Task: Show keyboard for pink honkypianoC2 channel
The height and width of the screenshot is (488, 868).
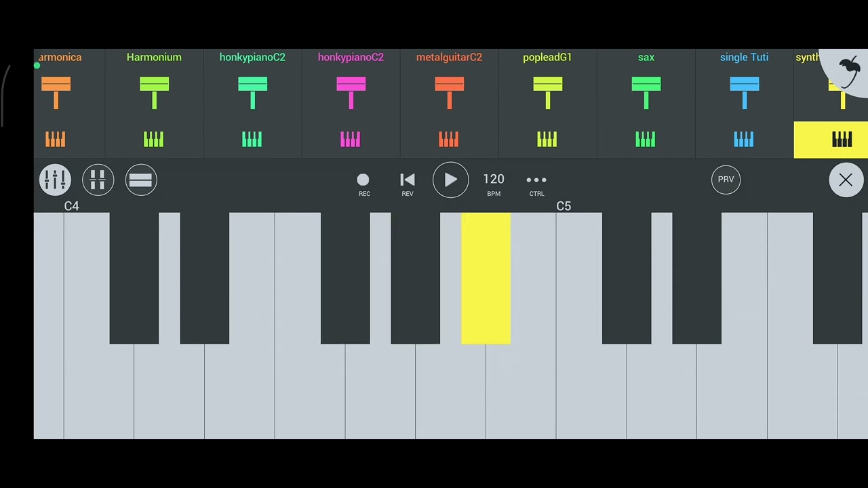Action: point(351,139)
